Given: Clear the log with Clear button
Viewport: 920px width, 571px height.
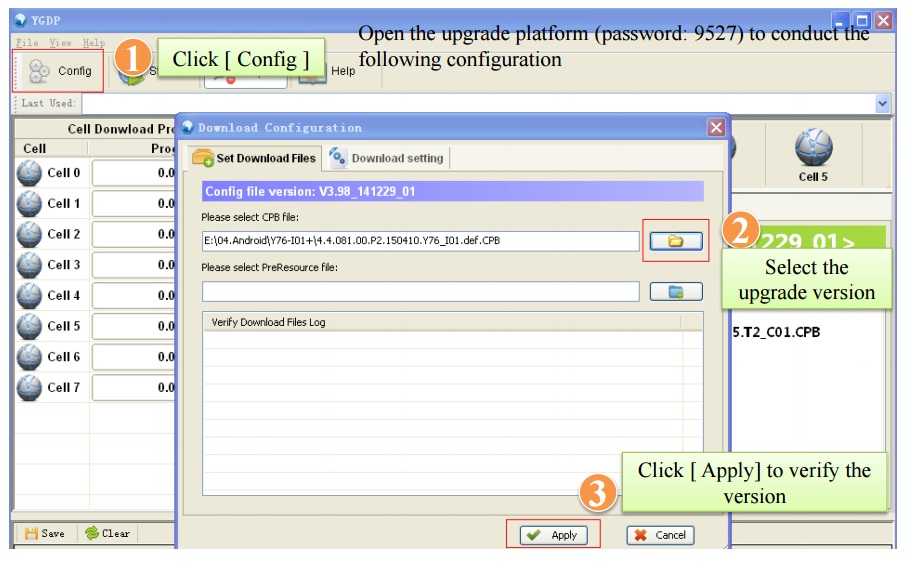Looking at the screenshot, I should (107, 533).
